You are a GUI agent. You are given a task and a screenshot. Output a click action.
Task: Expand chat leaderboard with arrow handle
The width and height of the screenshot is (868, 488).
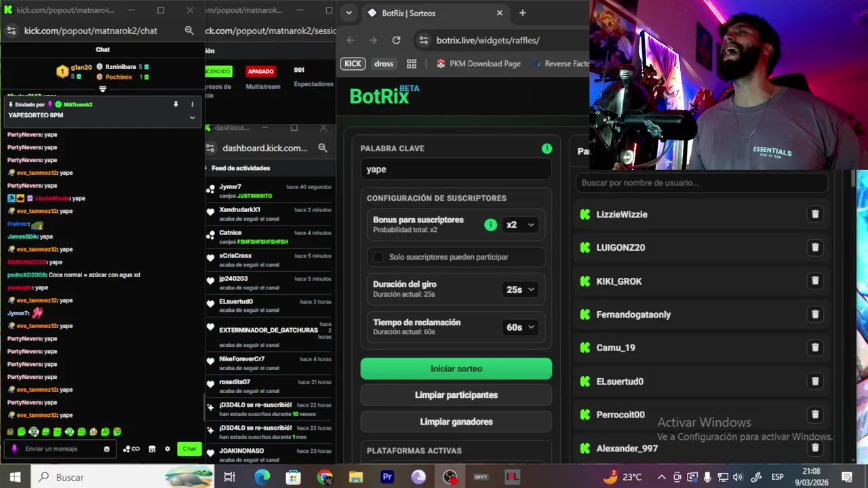pyautogui.click(x=102, y=89)
